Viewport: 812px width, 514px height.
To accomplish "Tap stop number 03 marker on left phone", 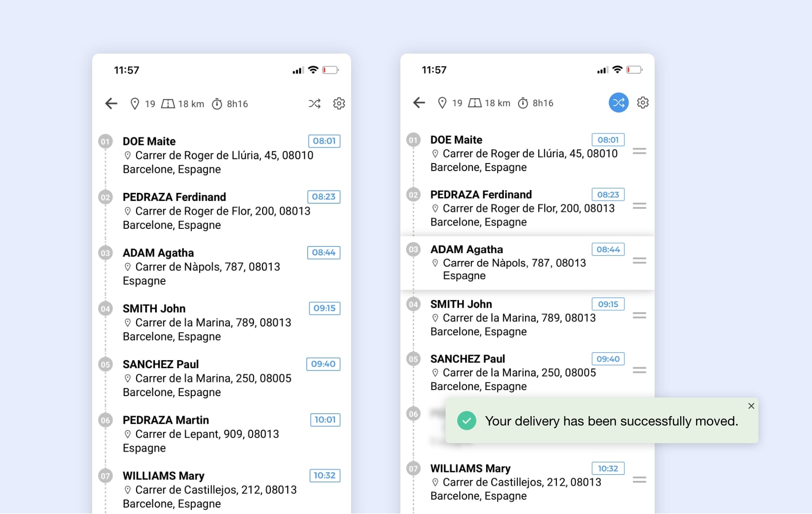I will [106, 253].
